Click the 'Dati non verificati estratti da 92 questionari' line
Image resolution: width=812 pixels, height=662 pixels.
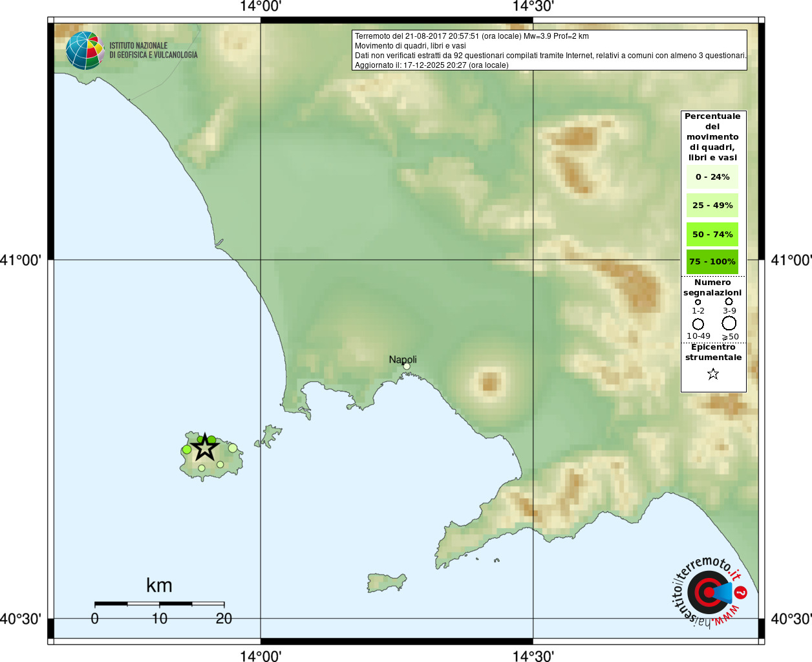[x=551, y=56]
